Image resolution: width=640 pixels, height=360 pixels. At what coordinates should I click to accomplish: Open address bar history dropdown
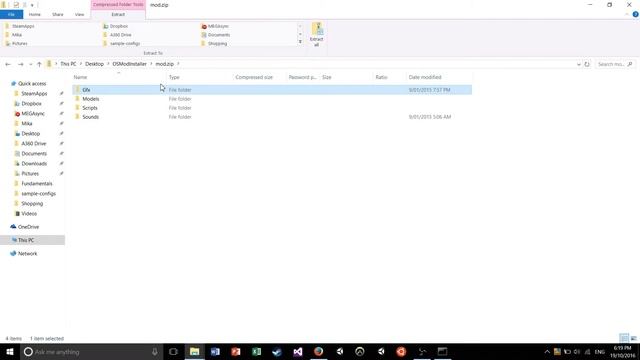(578, 64)
